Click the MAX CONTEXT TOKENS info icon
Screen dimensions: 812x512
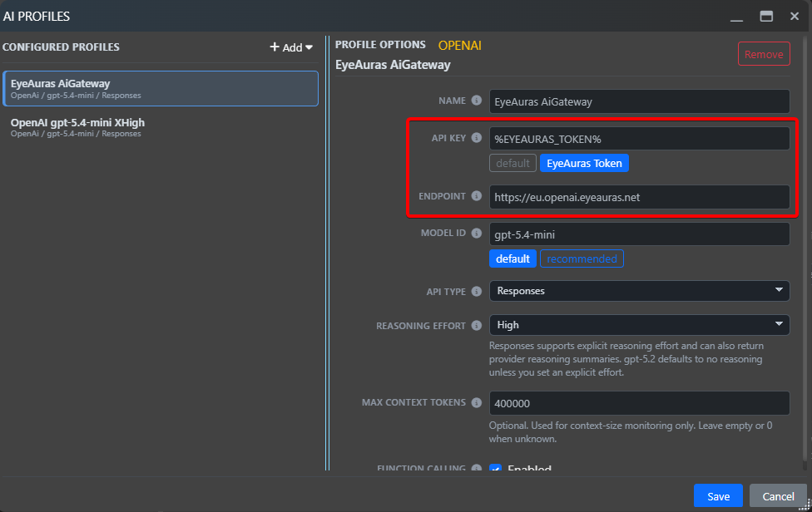coord(477,402)
